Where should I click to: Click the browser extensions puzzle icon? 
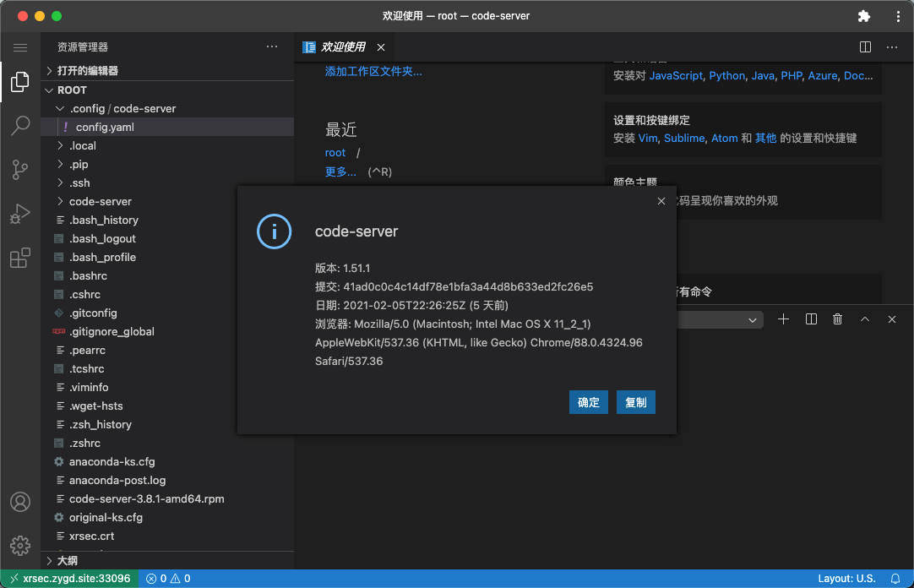point(864,16)
